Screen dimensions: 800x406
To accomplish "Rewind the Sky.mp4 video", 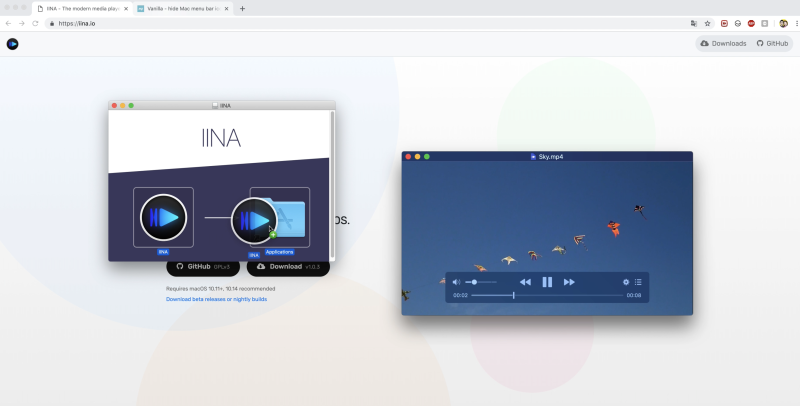I will click(525, 282).
